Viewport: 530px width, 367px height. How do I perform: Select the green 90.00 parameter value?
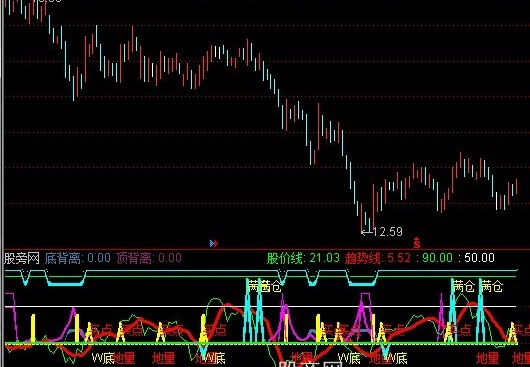[x=437, y=258]
